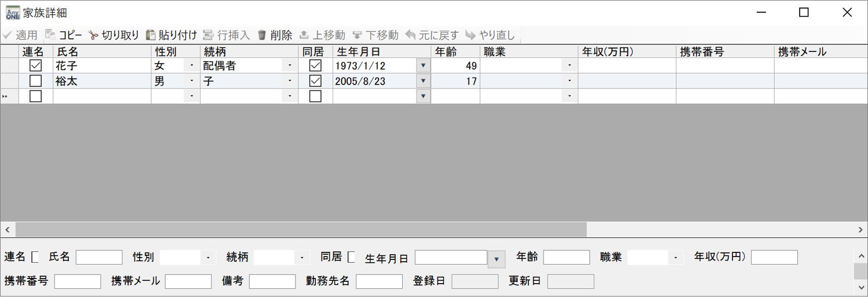Click the 携帯メール column header
This screenshot has height=297, width=868.
(820, 52)
